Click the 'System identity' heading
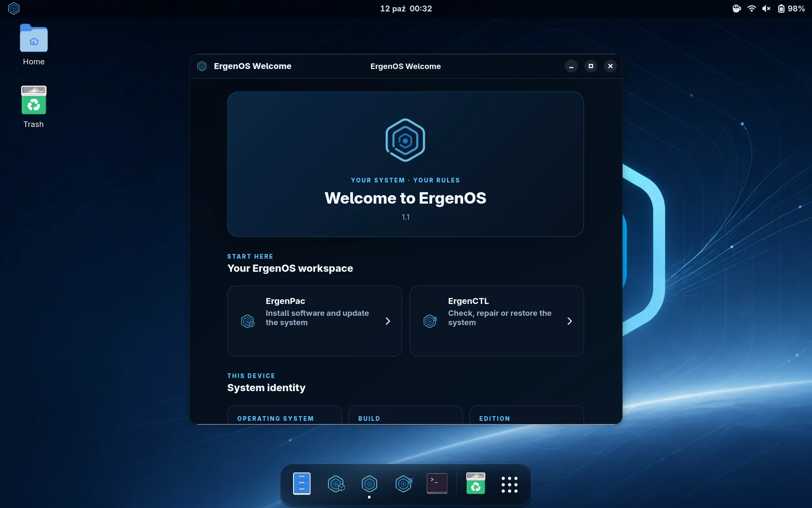812x508 pixels. (266, 388)
